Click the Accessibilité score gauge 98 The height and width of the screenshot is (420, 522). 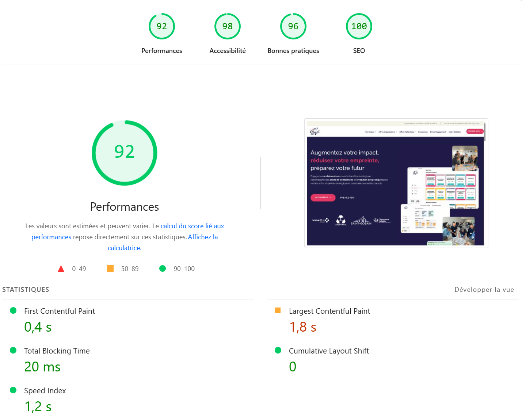228,26
